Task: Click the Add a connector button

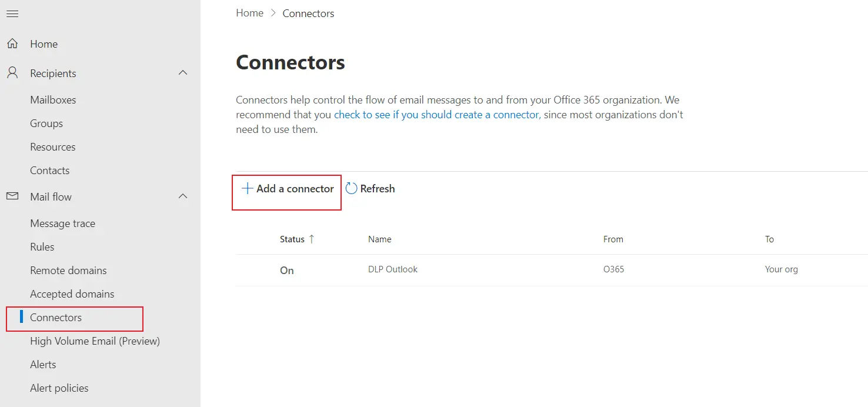Action: click(x=286, y=188)
